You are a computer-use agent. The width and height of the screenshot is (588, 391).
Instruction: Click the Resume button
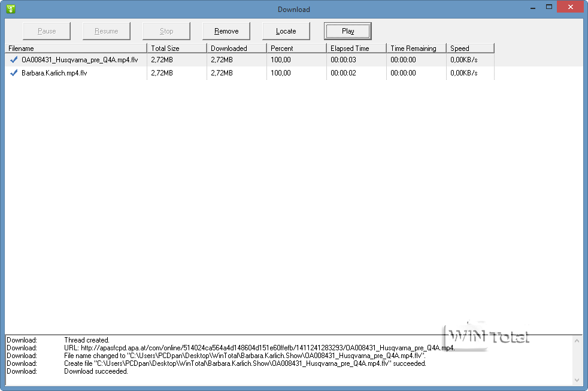107,31
